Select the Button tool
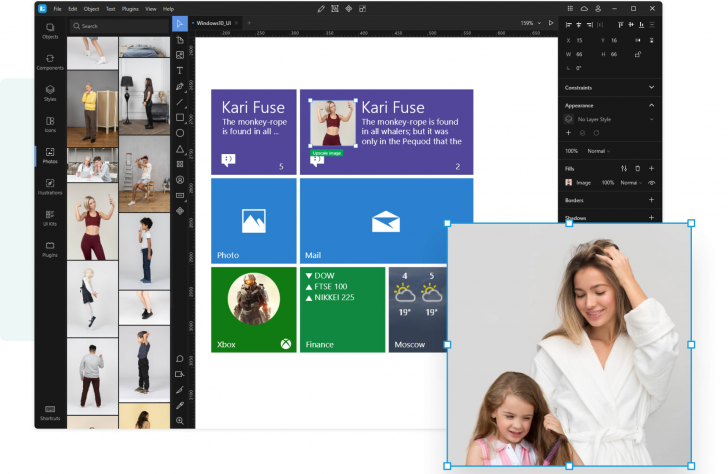 (180, 195)
